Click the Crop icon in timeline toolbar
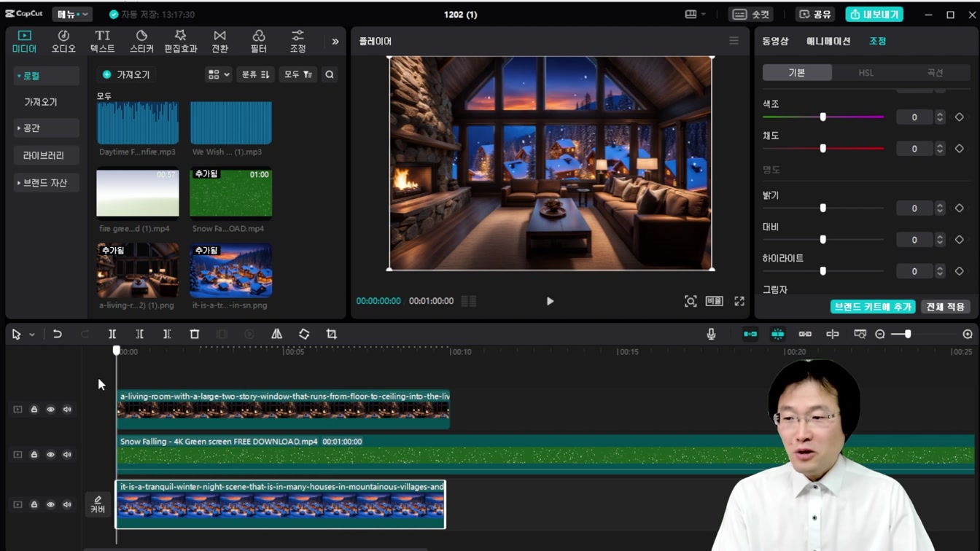Screen dimensions: 980x551 tap(332, 334)
